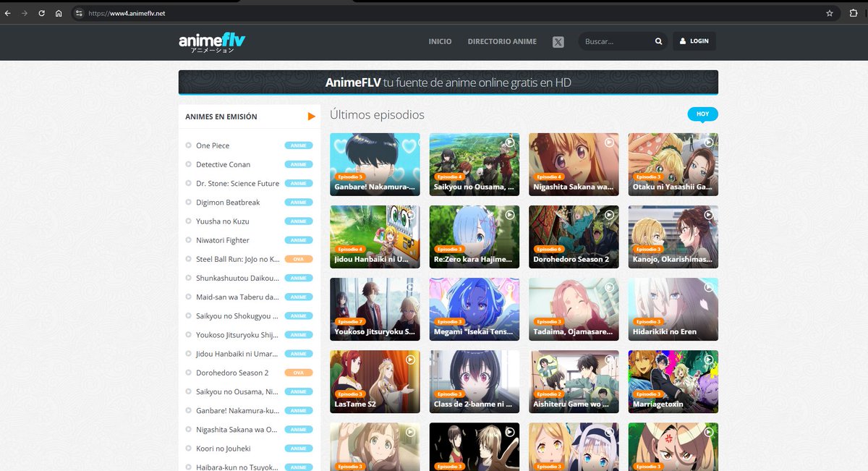Open Saikyou no Shokugyou list entry
868x471 pixels.
tap(237, 316)
